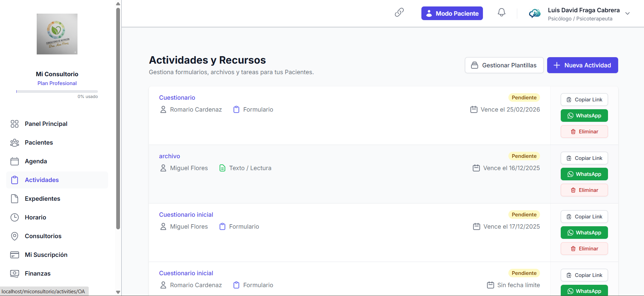This screenshot has height=296, width=644.
Task: Open Gestionar Plantillas
Action: pyautogui.click(x=504, y=65)
